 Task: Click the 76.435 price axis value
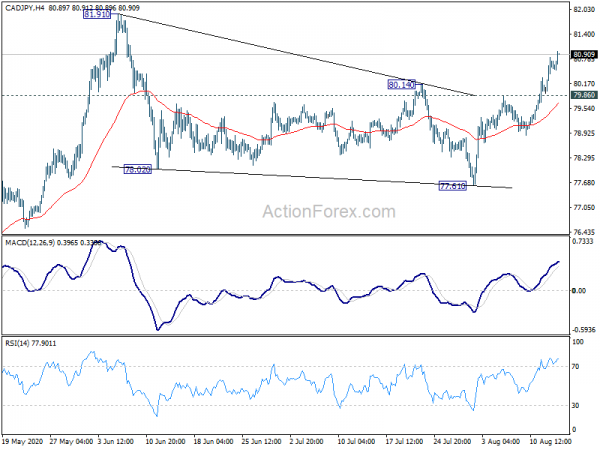pyautogui.click(x=584, y=232)
